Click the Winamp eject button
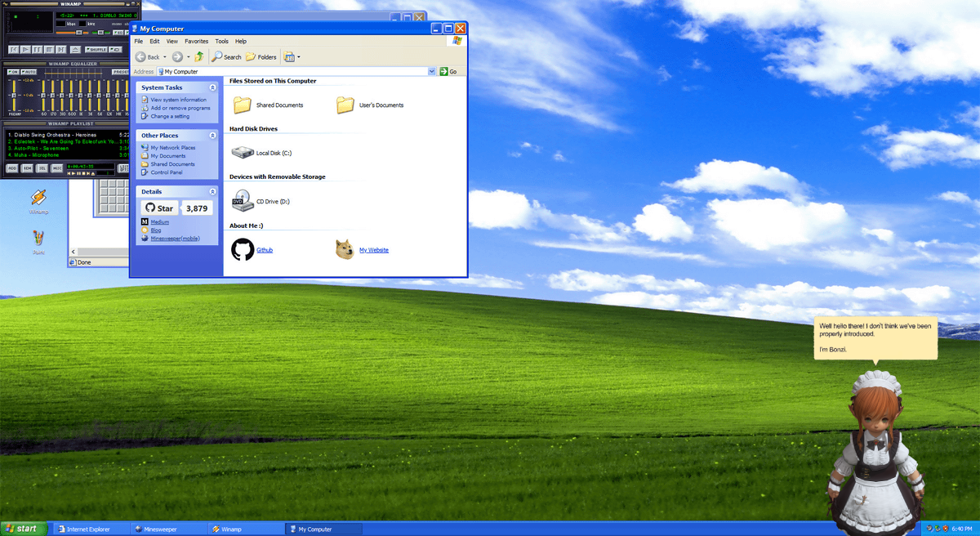Image resolution: width=980 pixels, height=536 pixels. click(x=74, y=50)
